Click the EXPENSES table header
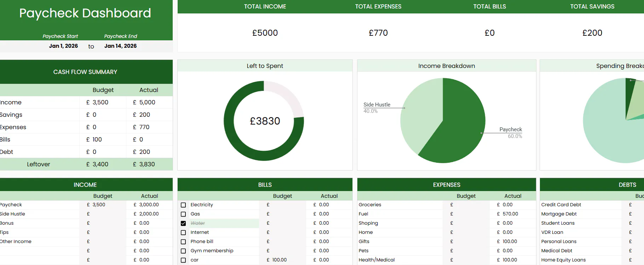This screenshot has width=644, height=265. click(447, 185)
